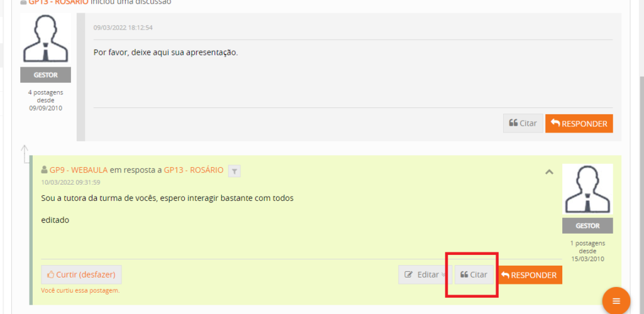The height and width of the screenshot is (314, 644).
Task: Reply to the first post with RESPONDER
Action: click(579, 123)
